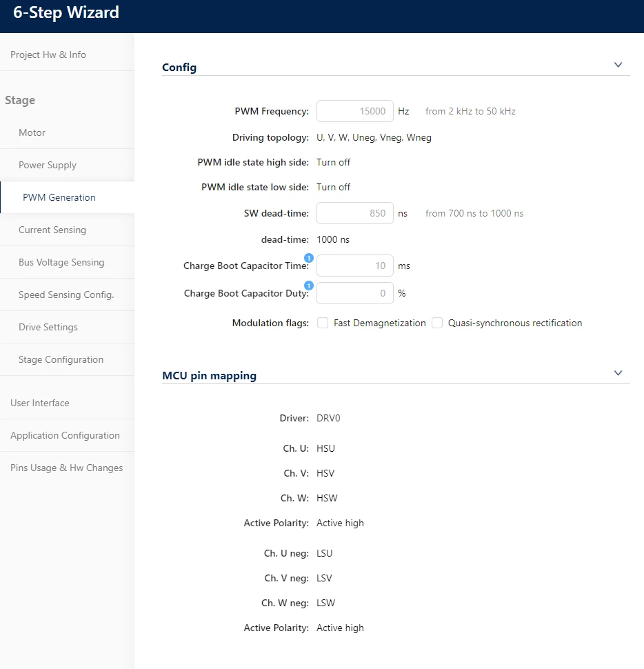Open Drive Settings stage

[67, 327]
